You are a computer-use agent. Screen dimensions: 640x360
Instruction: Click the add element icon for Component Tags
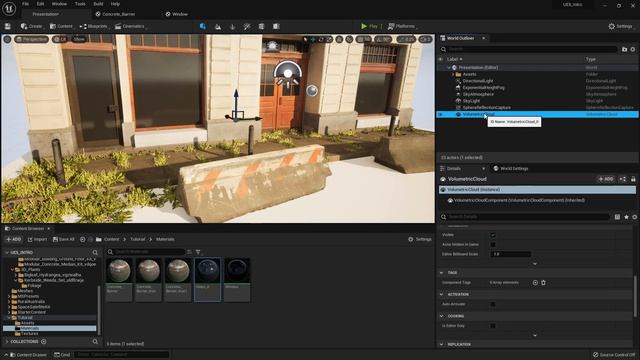pyautogui.click(x=535, y=282)
